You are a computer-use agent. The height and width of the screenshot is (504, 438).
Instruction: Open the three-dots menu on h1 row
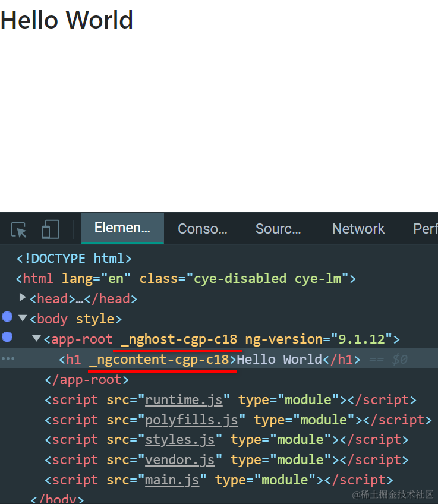[8, 358]
